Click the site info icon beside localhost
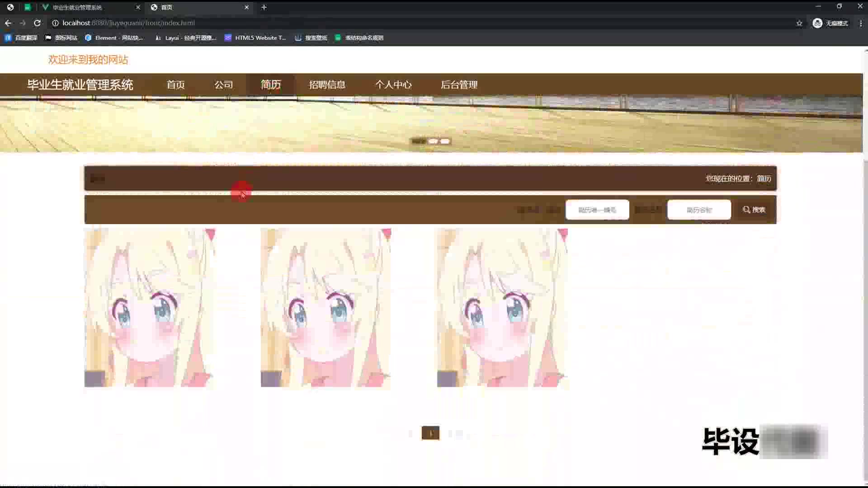The width and height of the screenshot is (868, 488). tap(55, 23)
